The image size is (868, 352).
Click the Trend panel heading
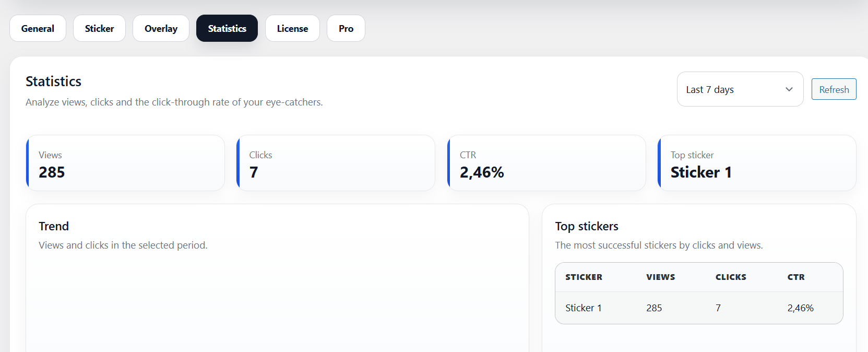click(x=54, y=226)
